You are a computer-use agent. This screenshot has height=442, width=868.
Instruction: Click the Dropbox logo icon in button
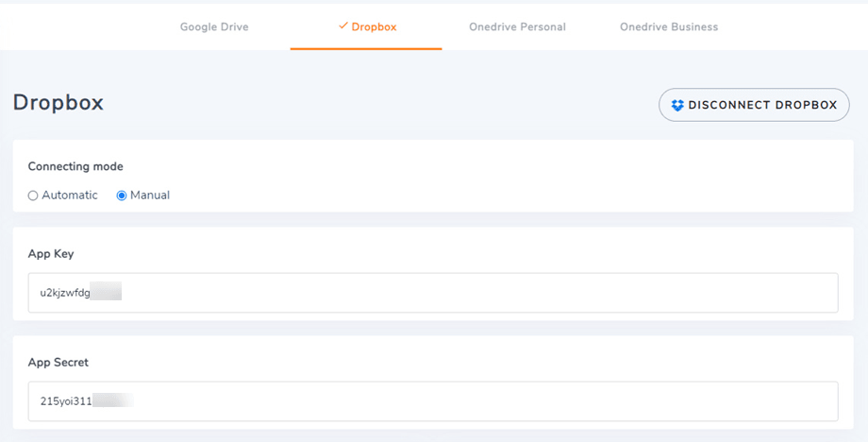[677, 105]
